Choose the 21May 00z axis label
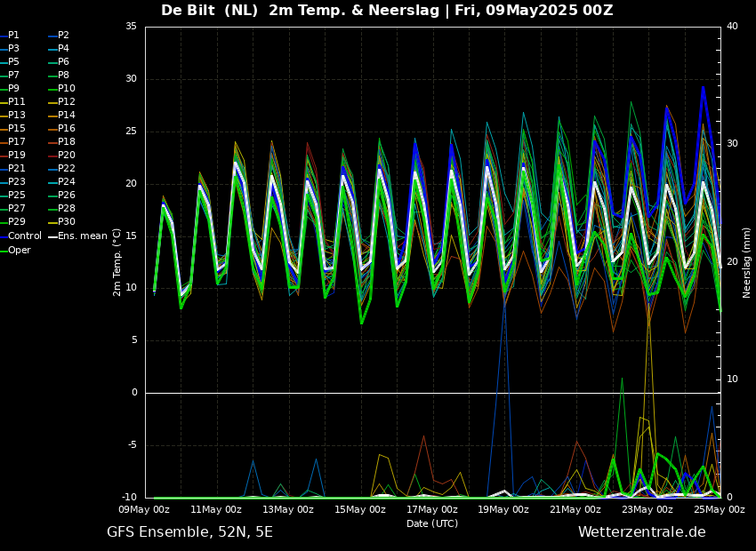 (575, 509)
